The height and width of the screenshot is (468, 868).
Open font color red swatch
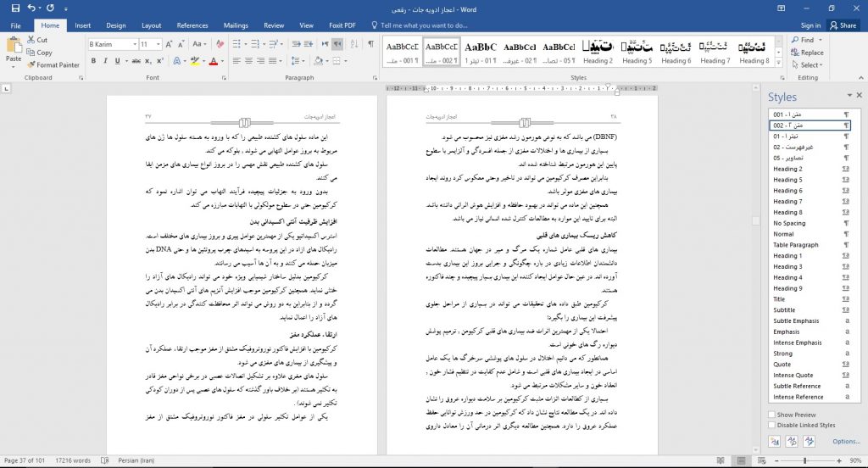pos(213,61)
